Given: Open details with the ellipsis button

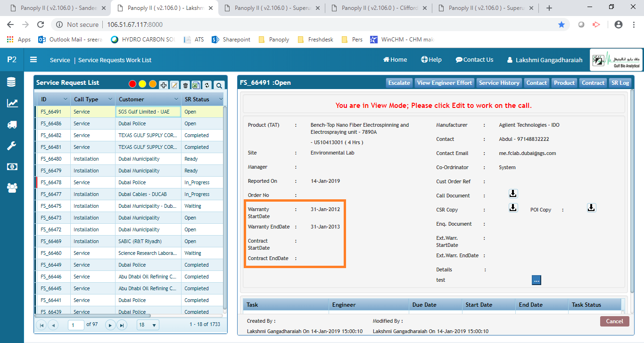Looking at the screenshot, I should [x=536, y=280].
